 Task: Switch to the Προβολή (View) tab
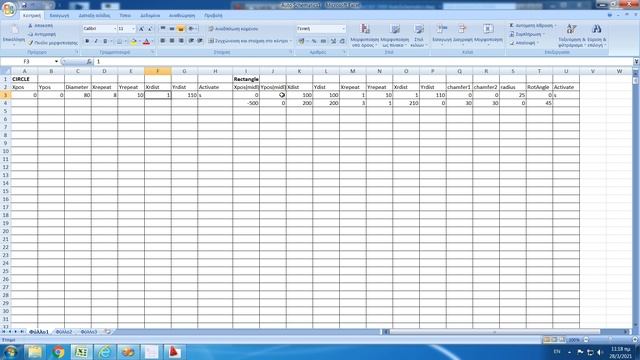[213, 16]
